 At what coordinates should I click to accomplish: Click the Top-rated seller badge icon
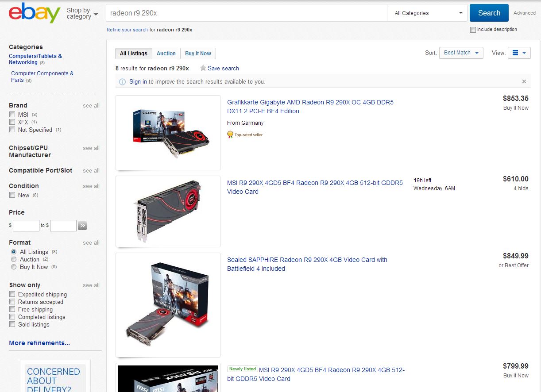click(230, 135)
